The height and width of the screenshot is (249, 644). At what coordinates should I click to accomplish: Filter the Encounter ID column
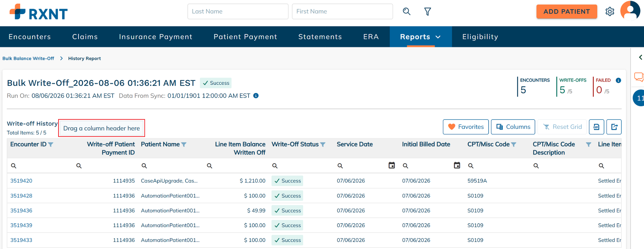coord(51,144)
